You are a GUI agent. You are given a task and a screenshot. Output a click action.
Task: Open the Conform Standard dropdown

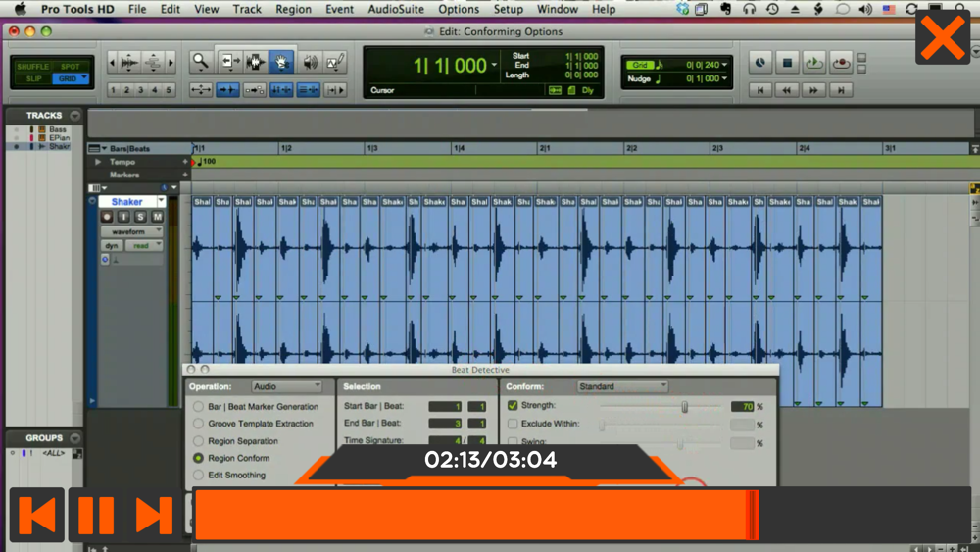[x=622, y=387]
